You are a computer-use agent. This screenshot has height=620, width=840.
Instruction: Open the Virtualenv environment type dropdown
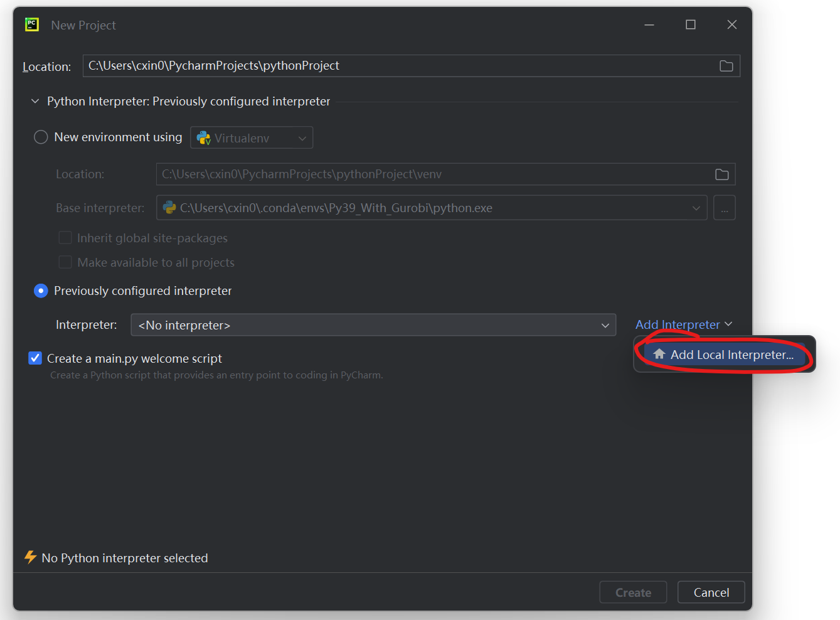pos(252,138)
